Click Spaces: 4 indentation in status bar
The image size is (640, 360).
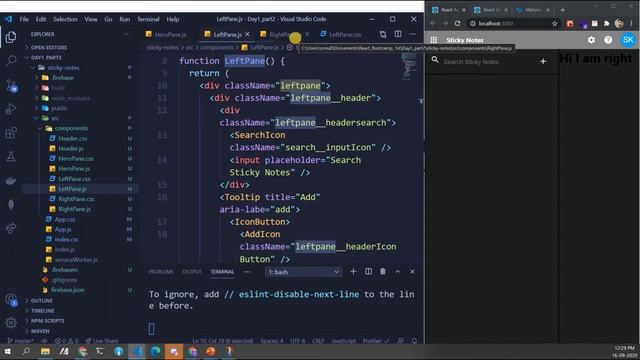(x=271, y=341)
